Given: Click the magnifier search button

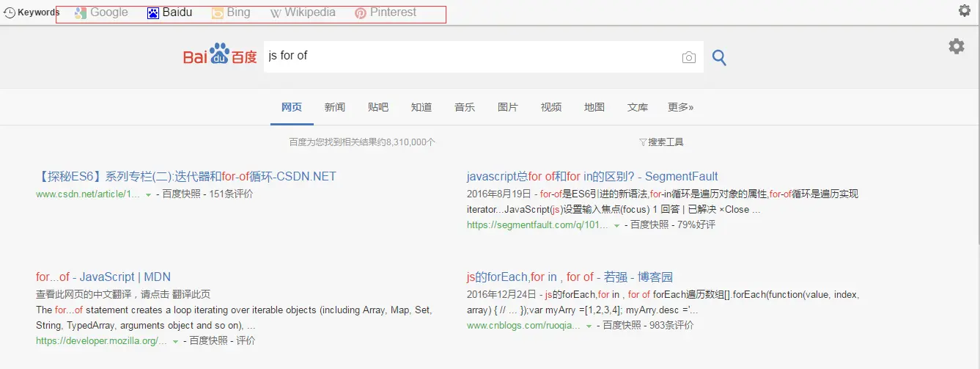Looking at the screenshot, I should click(x=719, y=57).
